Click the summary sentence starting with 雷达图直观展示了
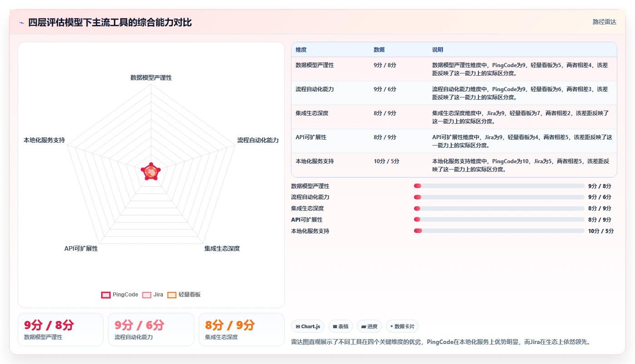 [x=441, y=342]
